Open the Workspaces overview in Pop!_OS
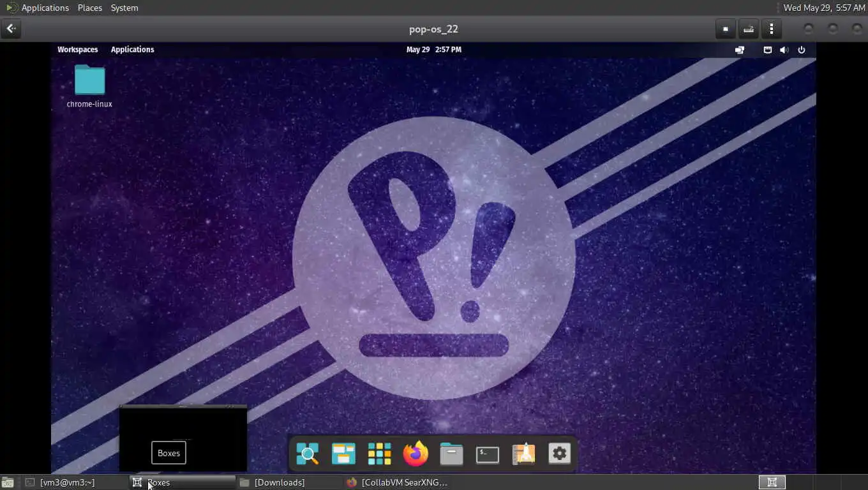This screenshot has height=490, width=868. (78, 49)
